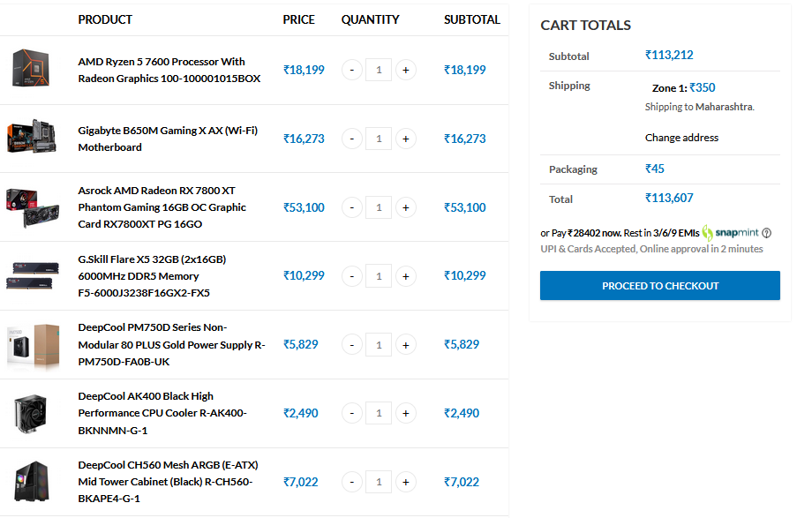
Task: Select the cart Total ₹113,607
Action: pyautogui.click(x=669, y=198)
